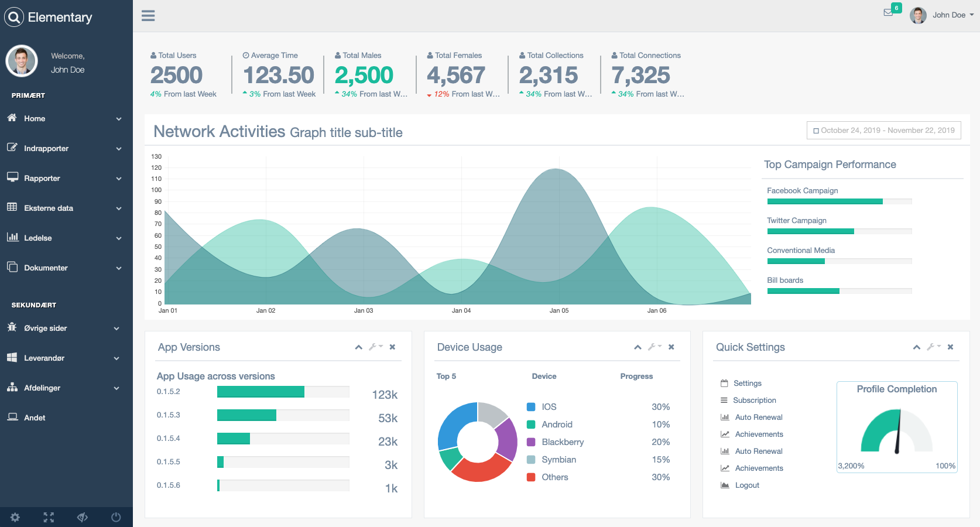Close the Quick Settings panel
The height and width of the screenshot is (527, 980).
(951, 347)
